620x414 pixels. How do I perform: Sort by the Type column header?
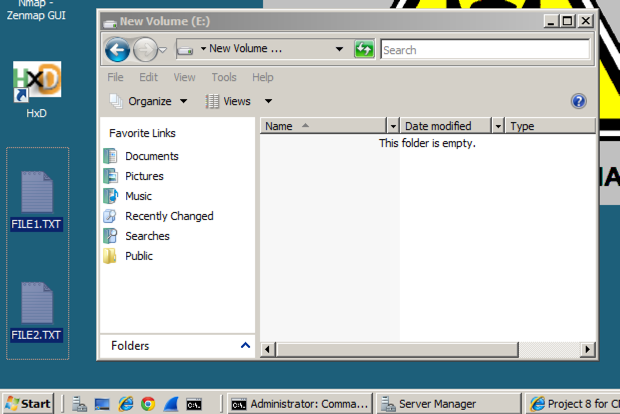tap(550, 126)
